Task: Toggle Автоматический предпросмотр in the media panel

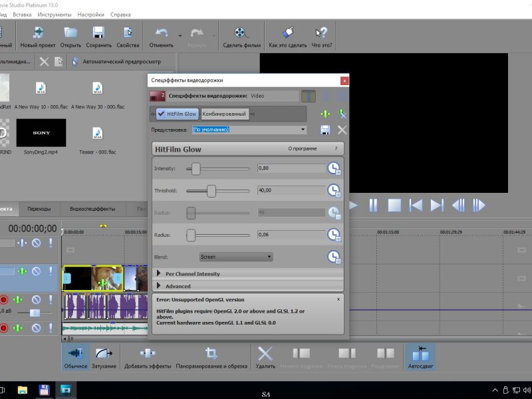Action: click(117, 62)
